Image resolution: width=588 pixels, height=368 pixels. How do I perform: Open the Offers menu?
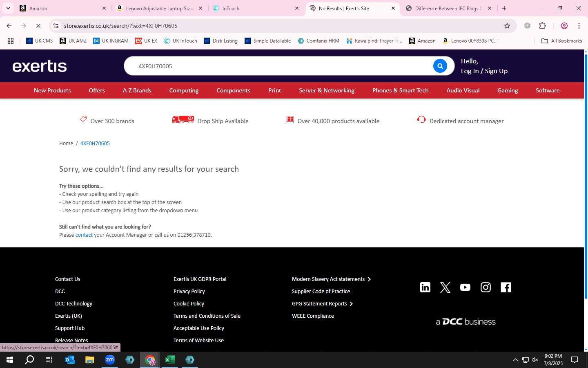pos(97,90)
